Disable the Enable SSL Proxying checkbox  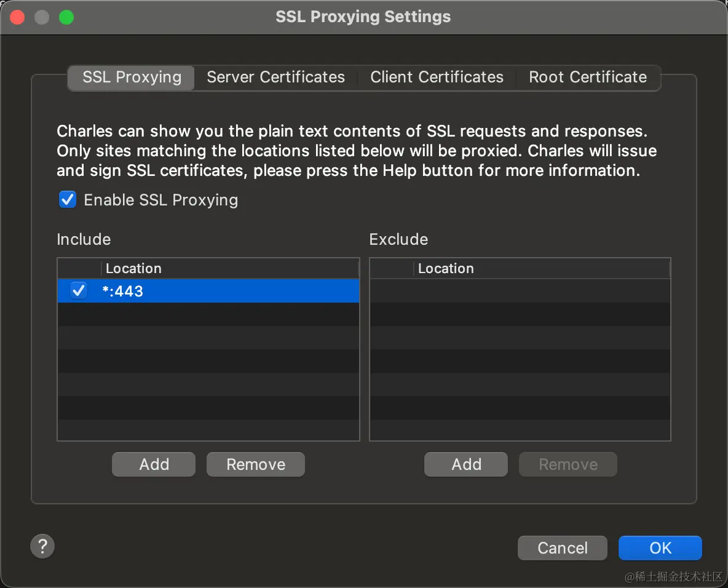pyautogui.click(x=68, y=200)
